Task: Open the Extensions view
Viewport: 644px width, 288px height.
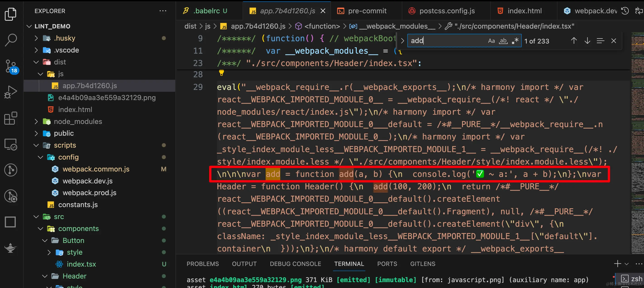Action: (x=11, y=118)
